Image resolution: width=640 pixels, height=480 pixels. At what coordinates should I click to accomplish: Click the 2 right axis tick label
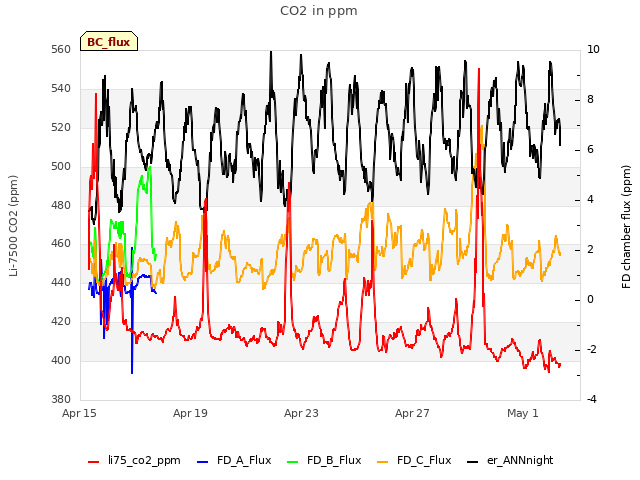[x=591, y=250]
